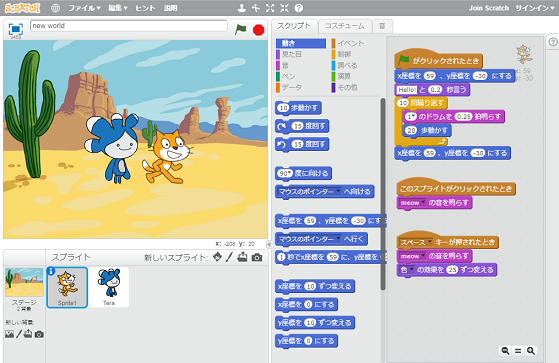The width and height of the screenshot is (559, 363).
Task: Stop the project with red stop button
Action: tap(258, 30)
